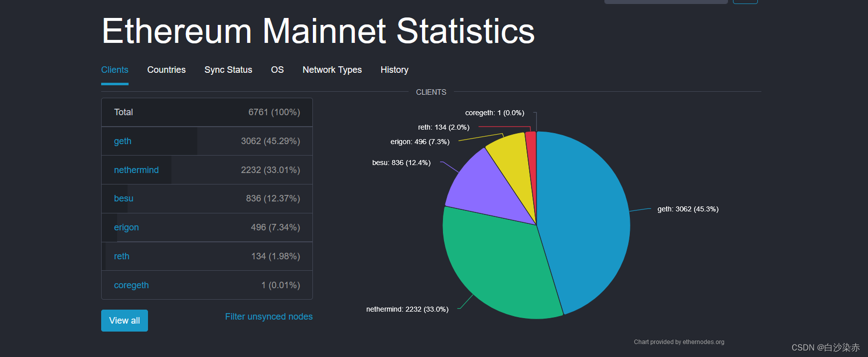This screenshot has height=357, width=868.
Task: Show the History tab
Action: [395, 70]
